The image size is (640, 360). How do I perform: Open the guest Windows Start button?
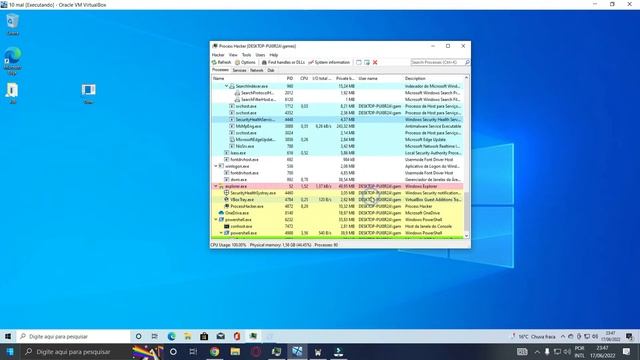8,336
